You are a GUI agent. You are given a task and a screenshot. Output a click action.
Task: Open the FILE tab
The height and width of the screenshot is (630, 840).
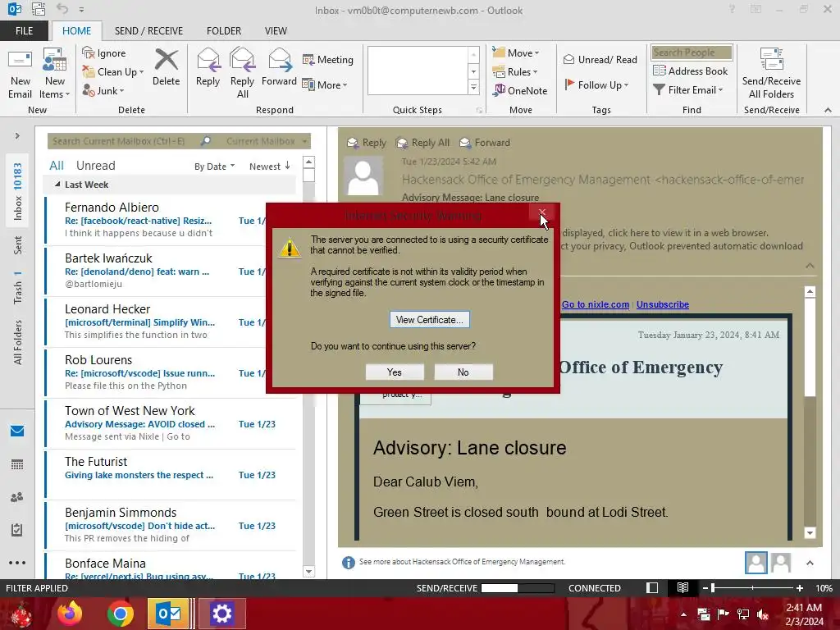click(x=24, y=30)
